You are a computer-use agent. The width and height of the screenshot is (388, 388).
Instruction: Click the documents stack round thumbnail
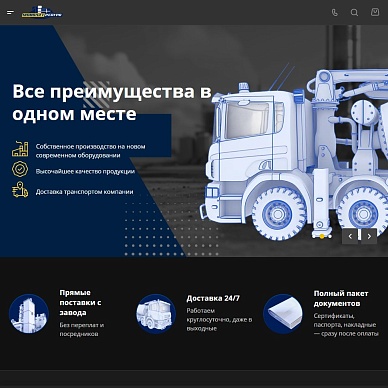(x=283, y=313)
